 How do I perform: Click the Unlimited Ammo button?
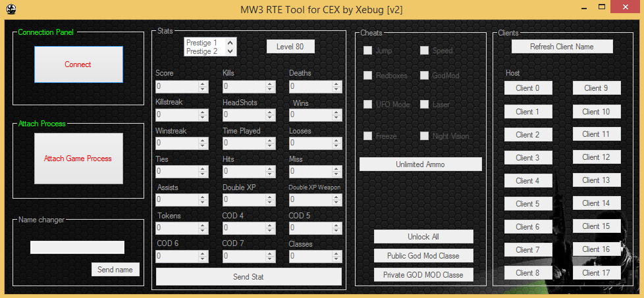[x=420, y=164]
